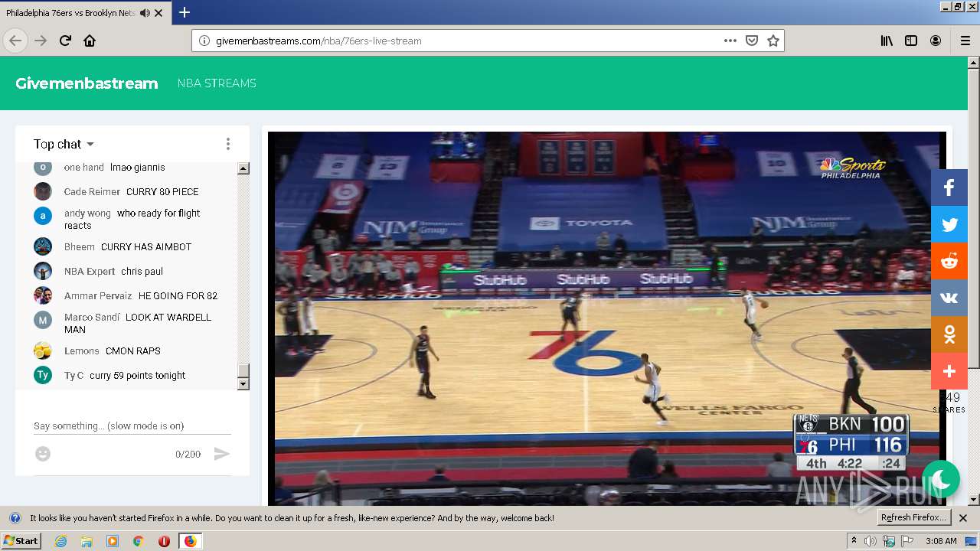The height and width of the screenshot is (551, 980).
Task: Share the stream on Twitter
Action: [x=949, y=224]
